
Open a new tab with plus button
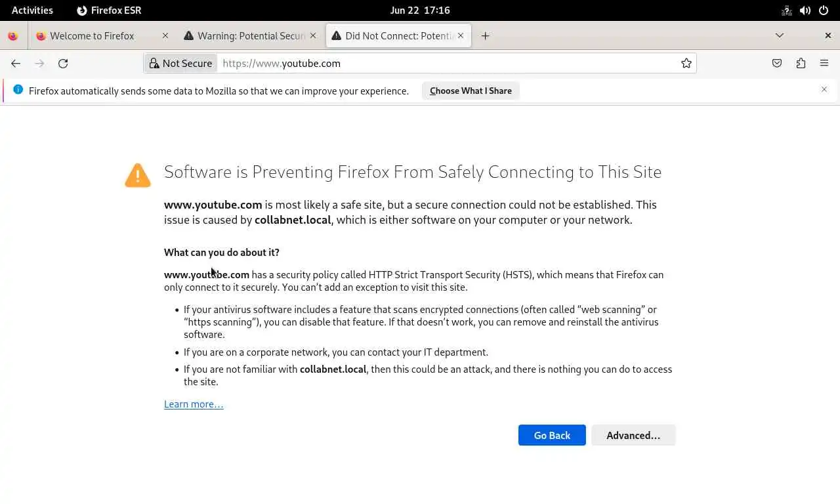click(485, 36)
